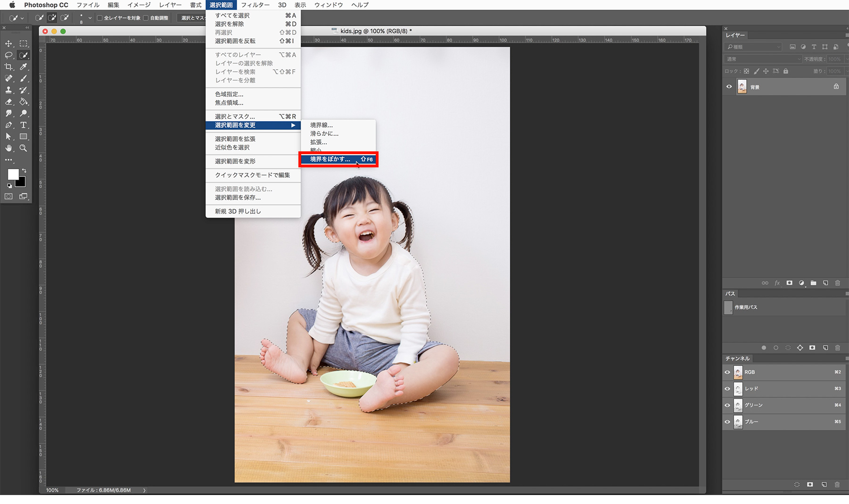Choose 境界をぼかす... from the submenu

pyautogui.click(x=338, y=159)
